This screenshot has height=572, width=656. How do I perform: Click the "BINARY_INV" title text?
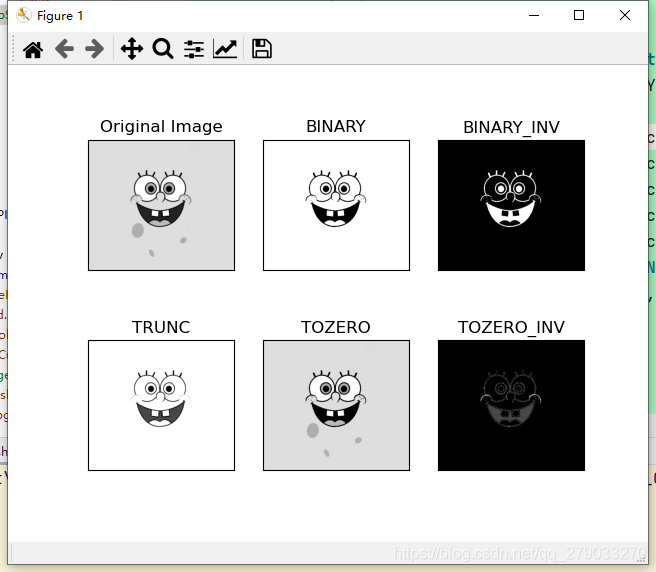[511, 128]
